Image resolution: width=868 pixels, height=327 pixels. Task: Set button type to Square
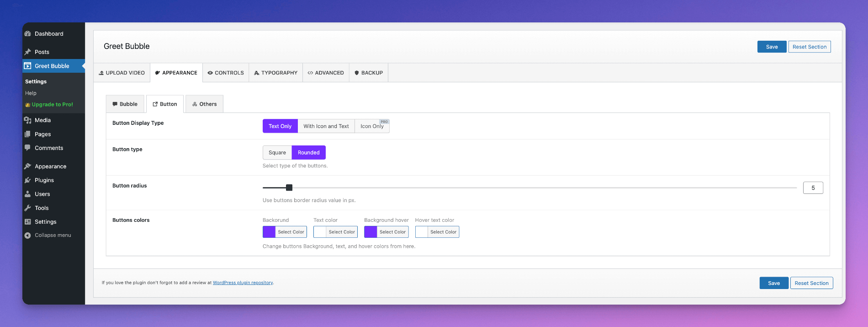[x=277, y=153]
